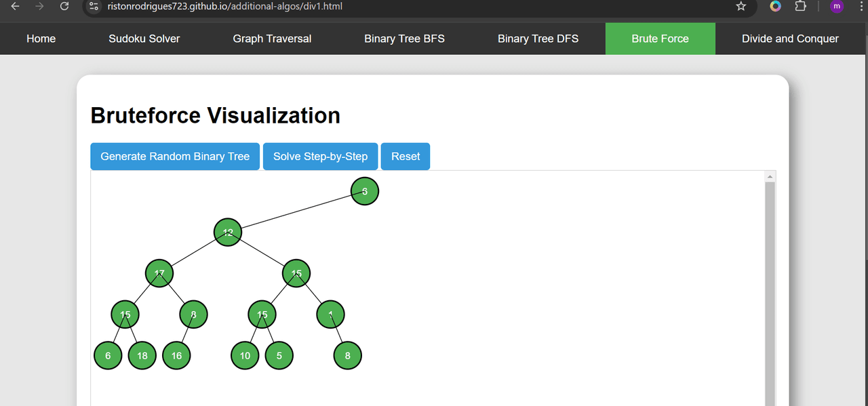Select the Divide and Conquer tab

790,39
